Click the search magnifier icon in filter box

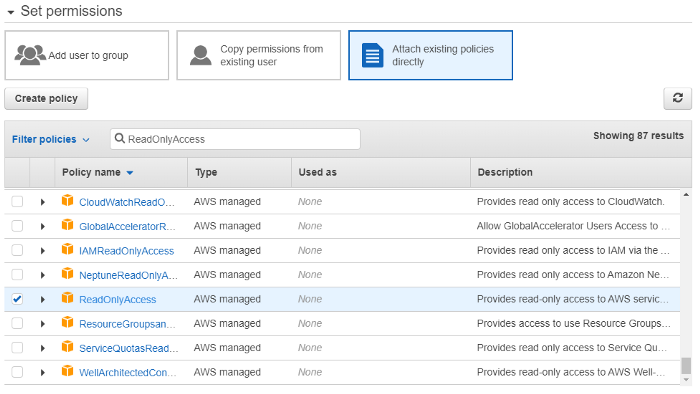(x=120, y=138)
